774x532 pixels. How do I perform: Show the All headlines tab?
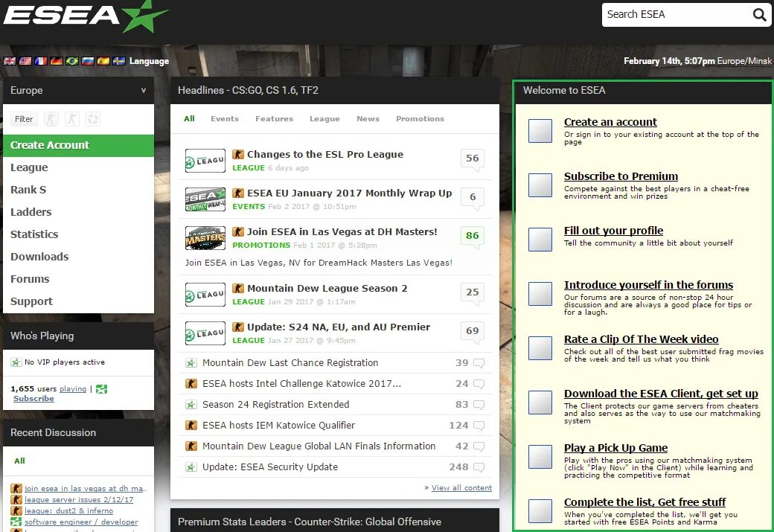click(x=189, y=118)
